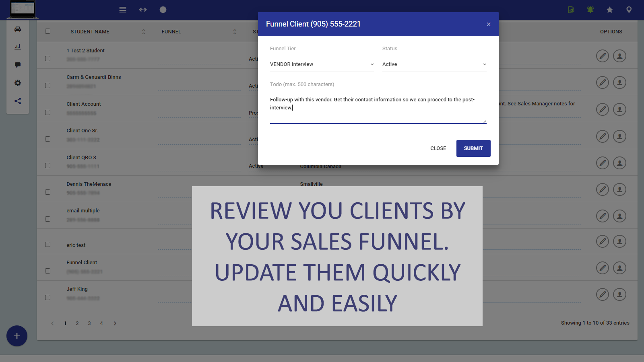Open profile icon for Dennis TheMenace row
The width and height of the screenshot is (644, 362).
click(619, 189)
